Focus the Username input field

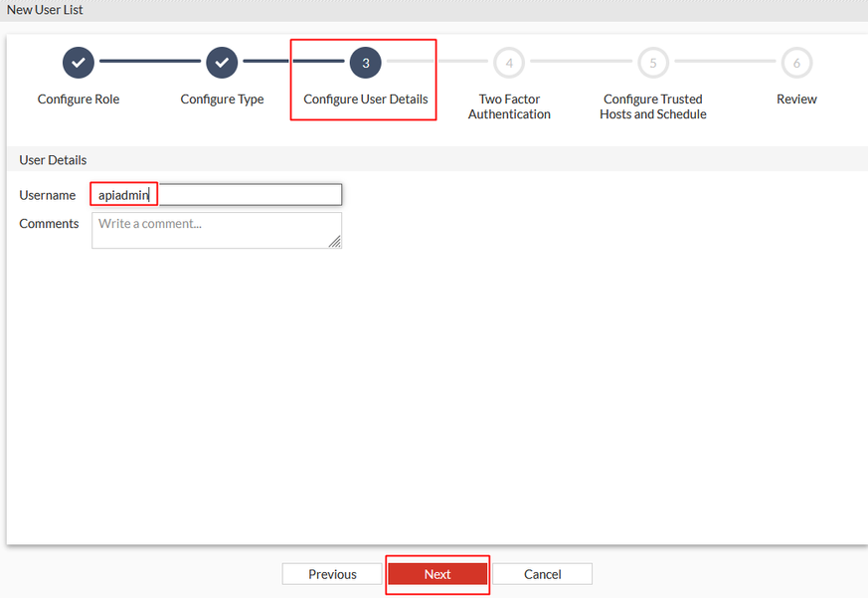point(217,195)
